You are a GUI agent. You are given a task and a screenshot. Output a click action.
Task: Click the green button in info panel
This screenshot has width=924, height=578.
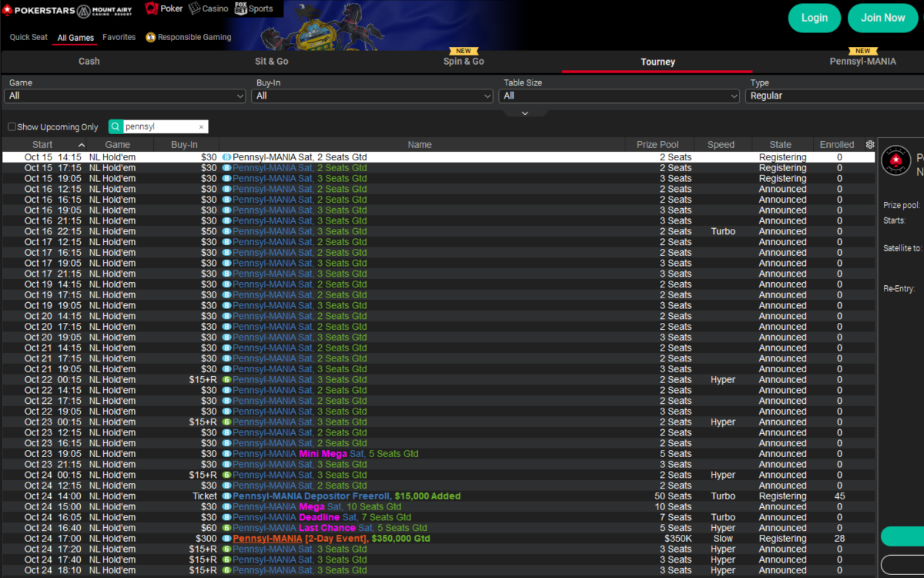tap(902, 536)
